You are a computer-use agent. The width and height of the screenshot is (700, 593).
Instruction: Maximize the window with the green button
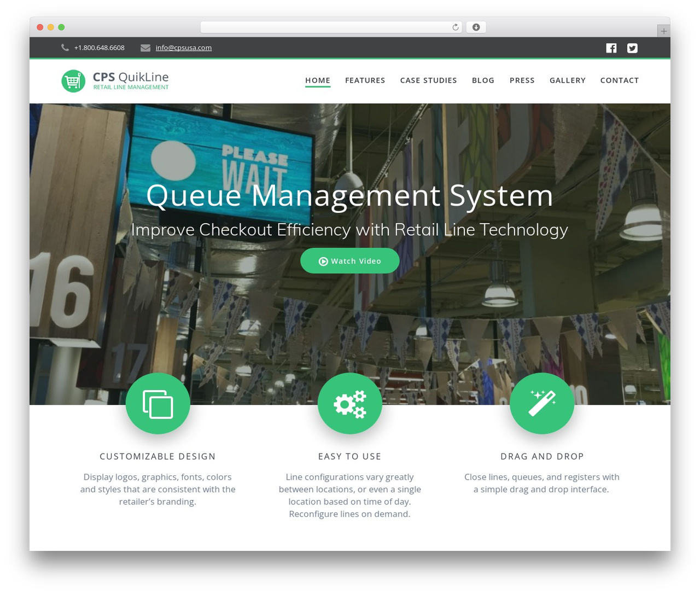[61, 27]
